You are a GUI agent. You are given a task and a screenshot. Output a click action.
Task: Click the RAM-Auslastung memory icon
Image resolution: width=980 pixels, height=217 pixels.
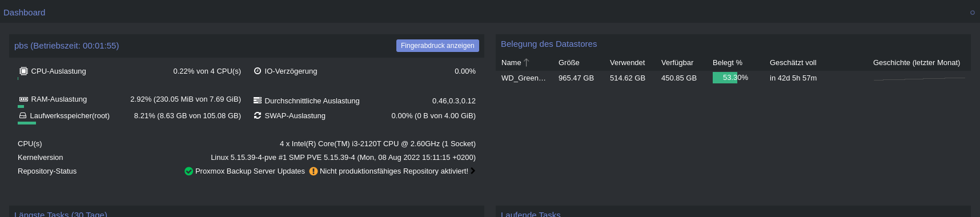click(x=23, y=99)
